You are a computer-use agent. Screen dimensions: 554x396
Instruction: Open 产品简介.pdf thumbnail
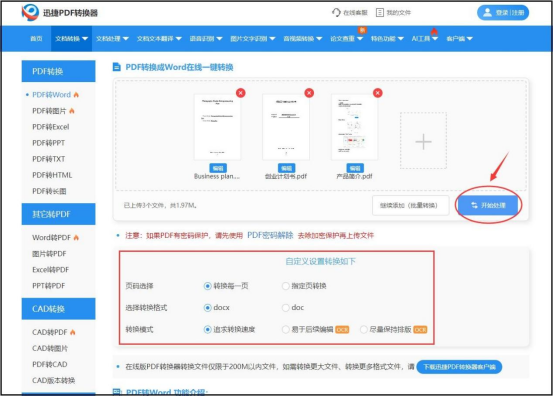point(354,127)
